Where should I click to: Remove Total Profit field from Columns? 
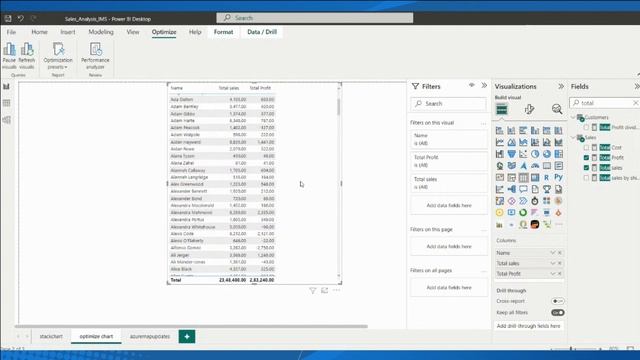pyautogui.click(x=560, y=273)
